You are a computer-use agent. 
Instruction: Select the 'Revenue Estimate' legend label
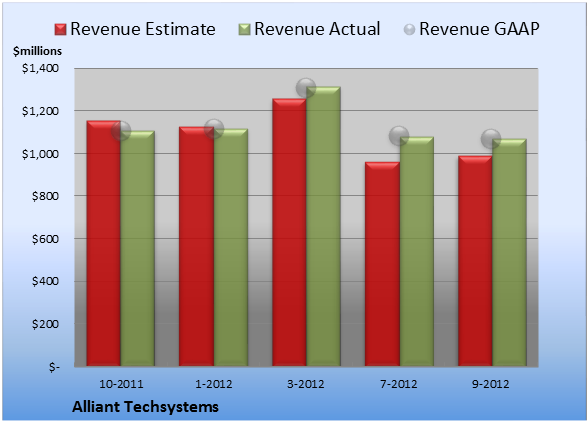pos(143,29)
